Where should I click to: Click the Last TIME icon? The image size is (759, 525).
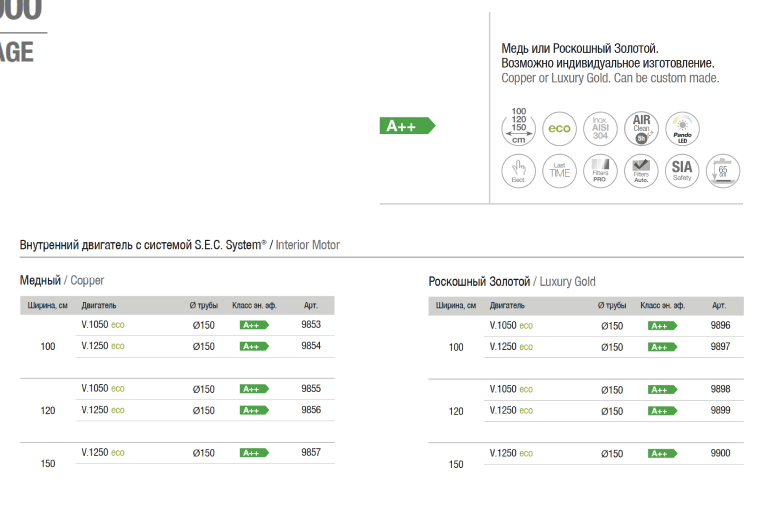(x=559, y=170)
